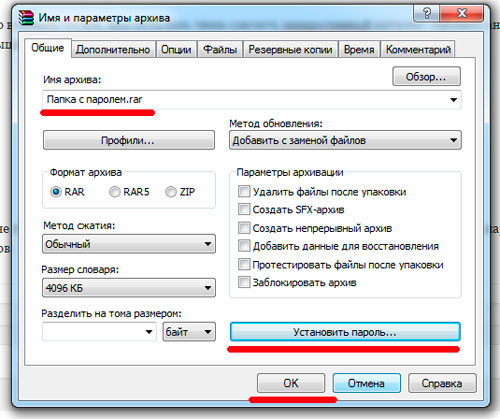Switch to the 'Дополнительно' tab
Viewport: 500px width, 419px height.
[x=113, y=49]
